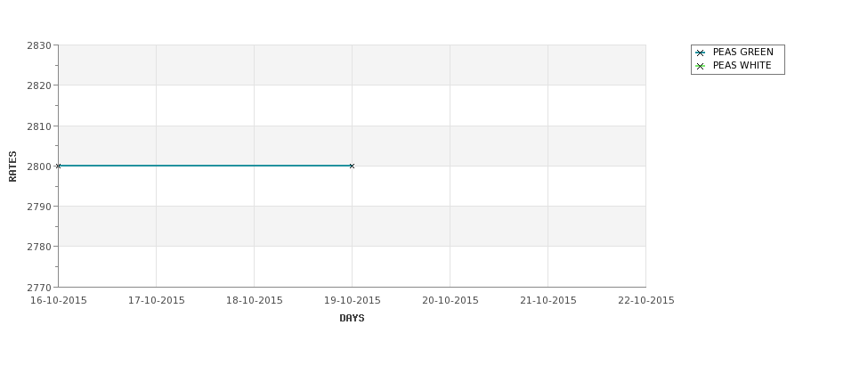The height and width of the screenshot is (382, 868).
Task: Click the data point marker at 19-10-2015
Action: click(x=352, y=166)
